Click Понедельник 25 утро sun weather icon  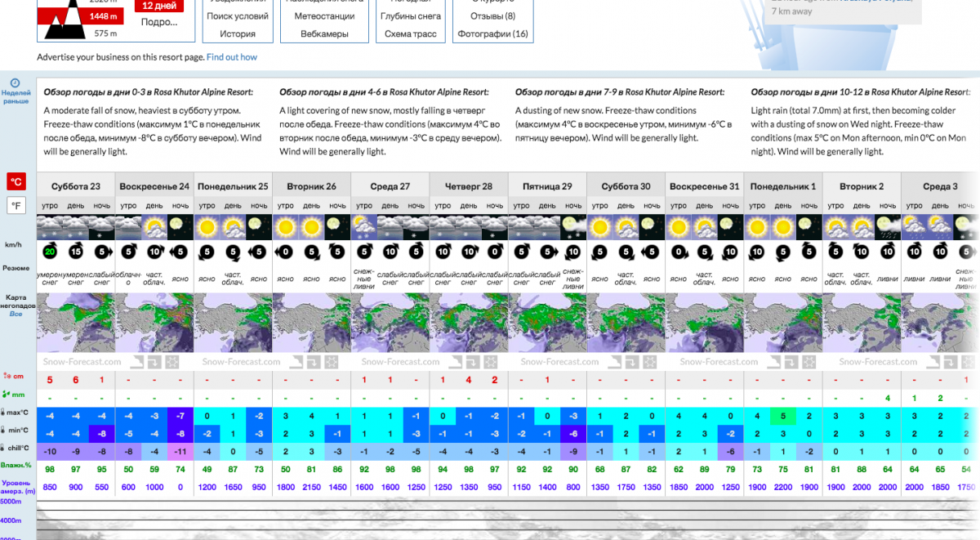click(x=207, y=225)
